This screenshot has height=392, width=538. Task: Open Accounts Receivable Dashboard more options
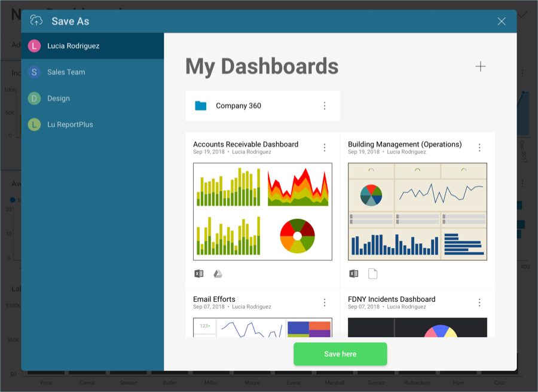click(325, 148)
